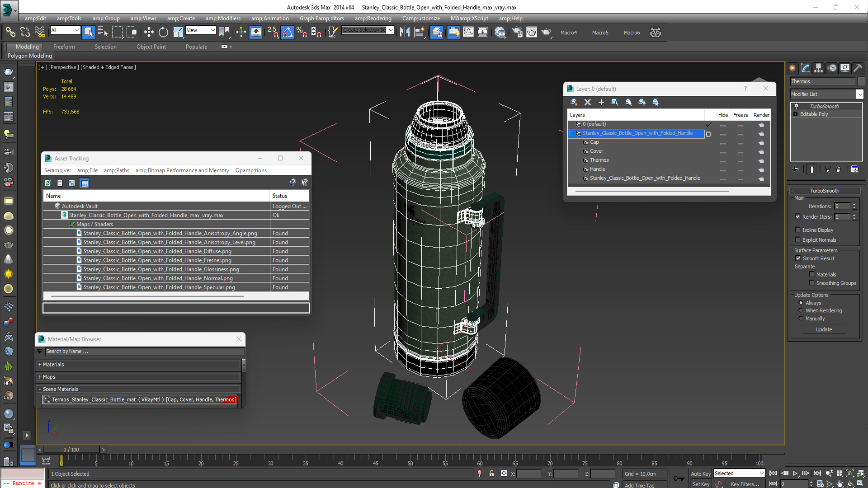
Task: Click the Auto Key button
Action: click(700, 474)
